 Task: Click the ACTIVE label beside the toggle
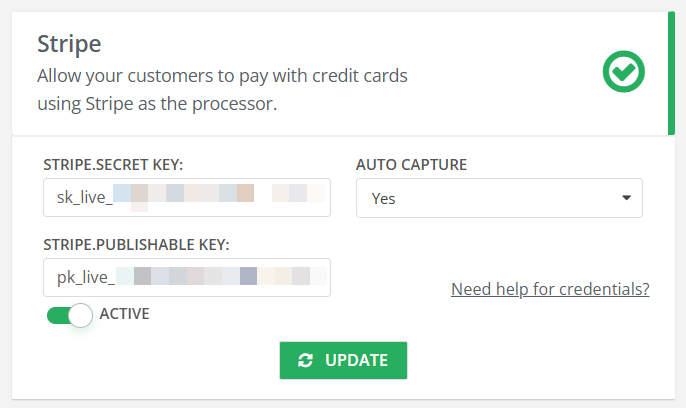pyautogui.click(x=125, y=313)
